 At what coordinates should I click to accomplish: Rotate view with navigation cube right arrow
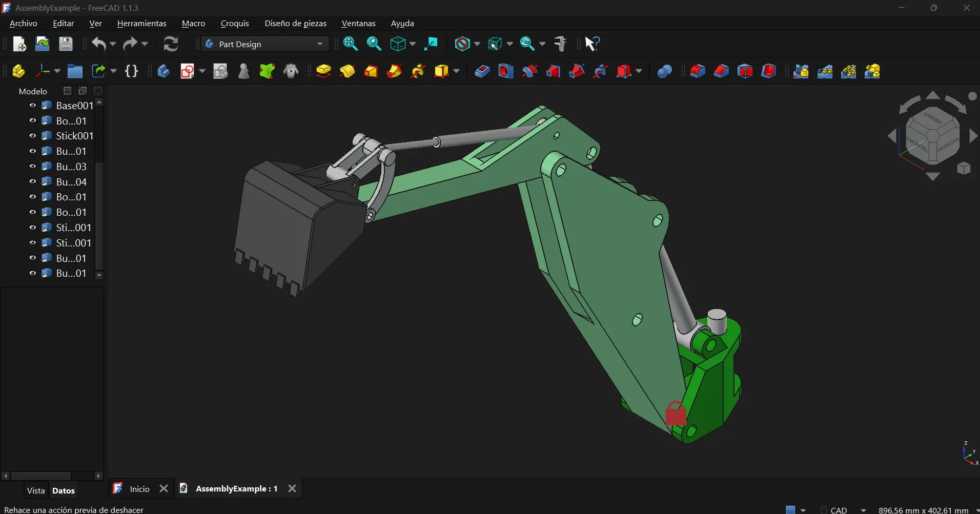pos(973,136)
